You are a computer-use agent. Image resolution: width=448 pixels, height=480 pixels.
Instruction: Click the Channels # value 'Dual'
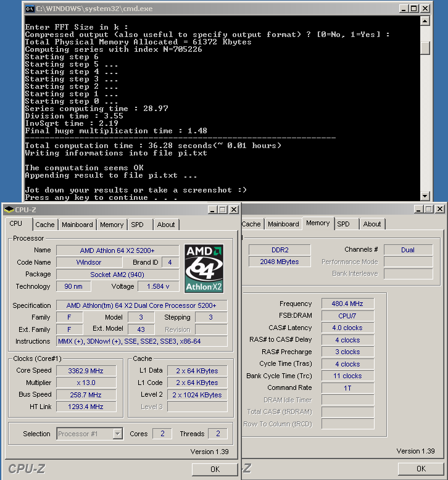[408, 250]
